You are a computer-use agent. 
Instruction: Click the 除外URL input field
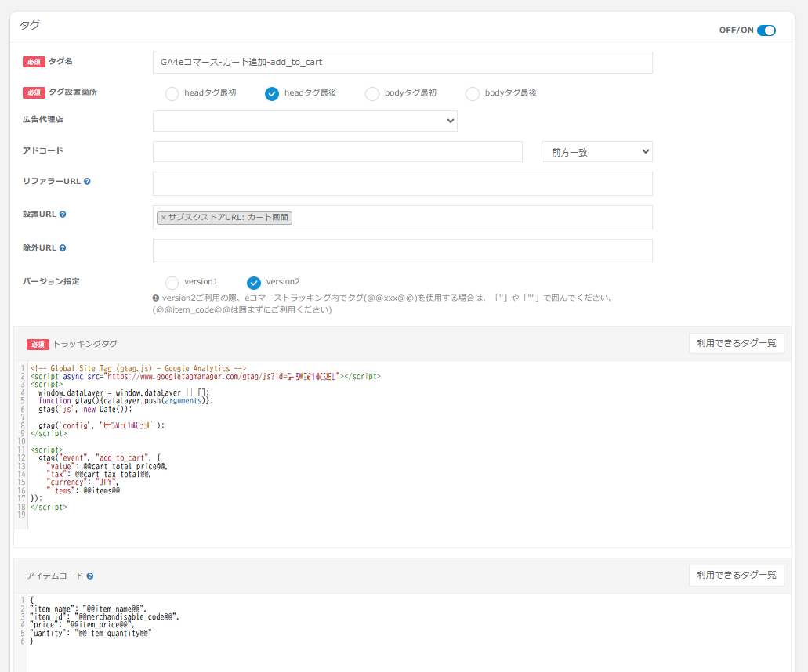pyautogui.click(x=402, y=251)
